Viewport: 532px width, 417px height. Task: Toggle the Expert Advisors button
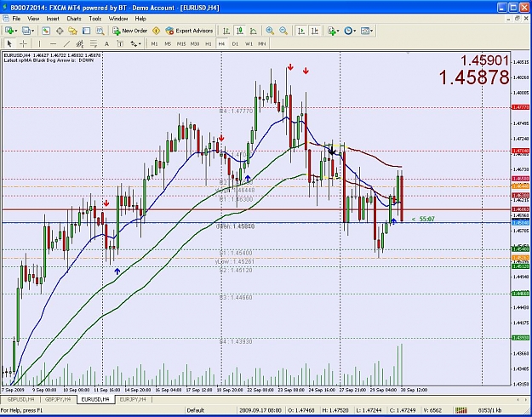tap(189, 31)
